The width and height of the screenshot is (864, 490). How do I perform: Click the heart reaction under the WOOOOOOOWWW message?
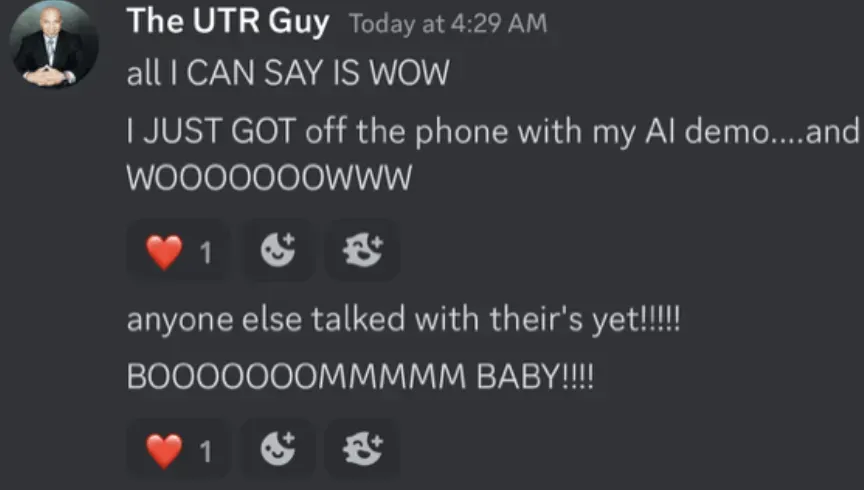(x=179, y=251)
